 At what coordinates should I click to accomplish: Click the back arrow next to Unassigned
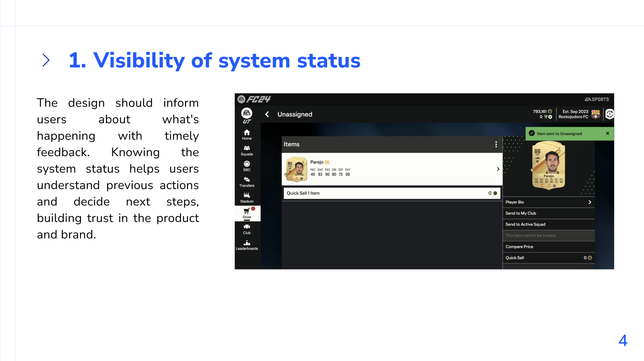pyautogui.click(x=267, y=114)
